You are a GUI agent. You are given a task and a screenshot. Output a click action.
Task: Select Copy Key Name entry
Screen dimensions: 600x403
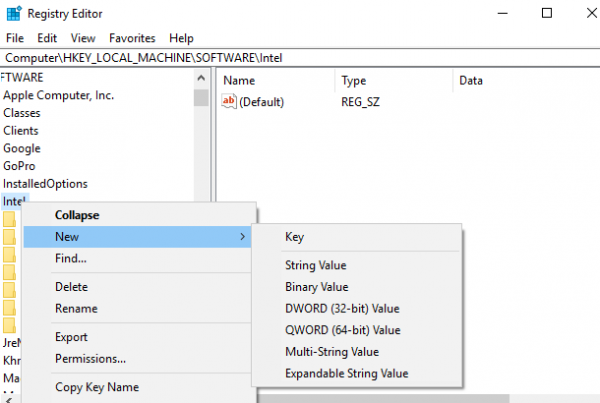tap(97, 387)
